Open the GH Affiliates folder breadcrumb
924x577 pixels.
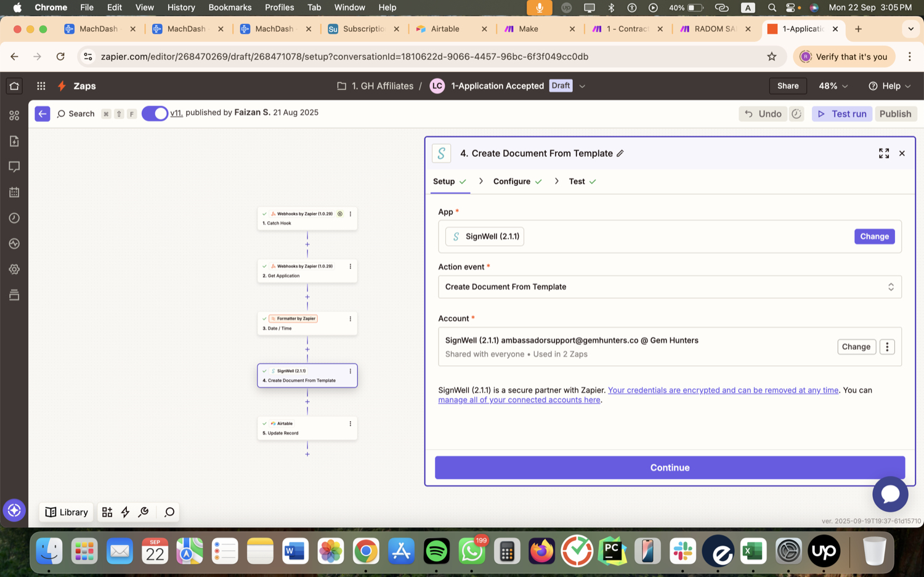pos(376,86)
